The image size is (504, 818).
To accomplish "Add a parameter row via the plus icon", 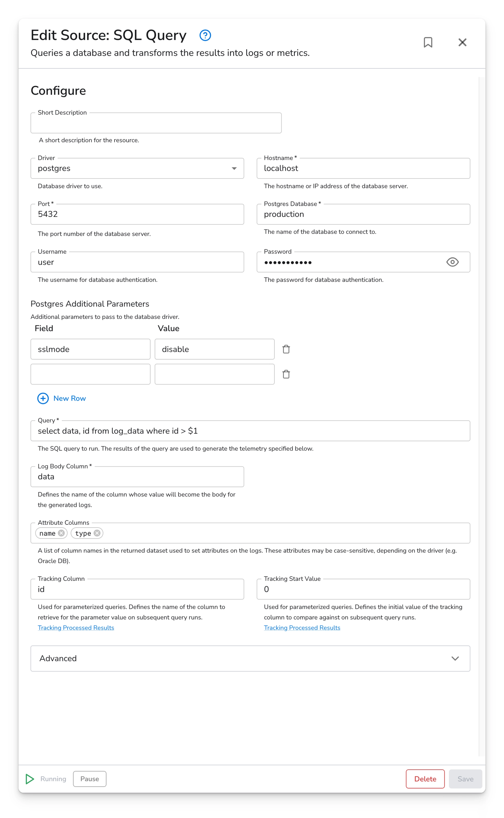I will pyautogui.click(x=43, y=398).
